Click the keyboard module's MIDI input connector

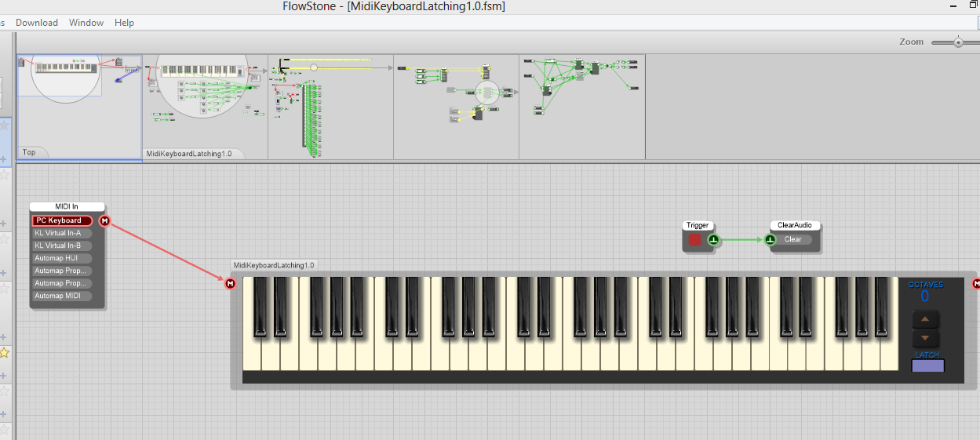230,283
